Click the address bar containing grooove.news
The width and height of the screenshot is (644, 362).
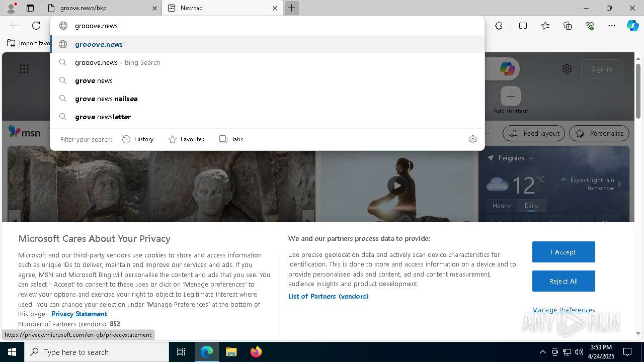[x=267, y=26]
